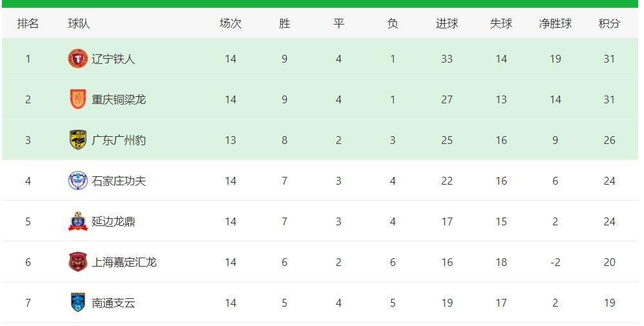Select the 失球 column header
The width and height of the screenshot is (644, 326).
(501, 23)
